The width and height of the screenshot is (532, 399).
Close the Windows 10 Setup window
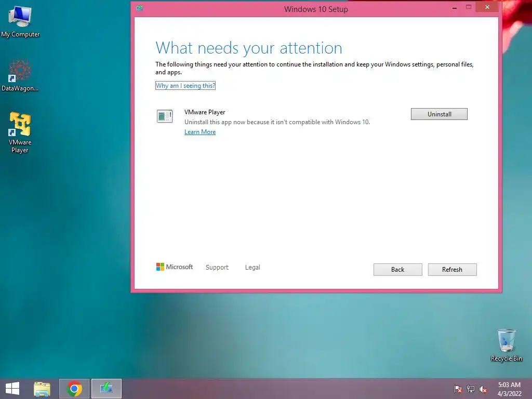pos(487,7)
